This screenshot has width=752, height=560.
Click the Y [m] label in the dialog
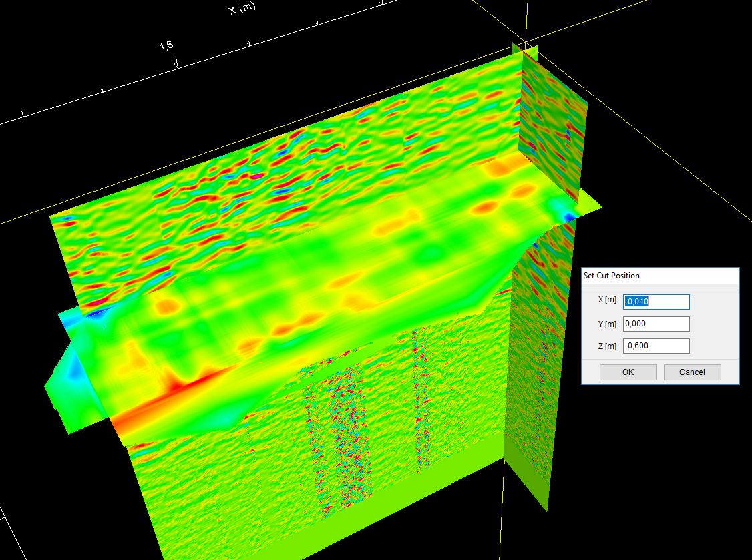607,324
